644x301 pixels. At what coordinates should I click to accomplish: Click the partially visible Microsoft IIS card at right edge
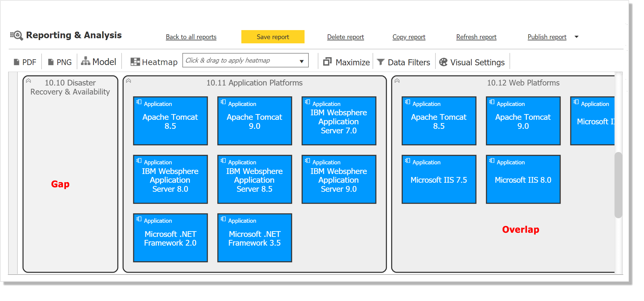tap(592, 121)
